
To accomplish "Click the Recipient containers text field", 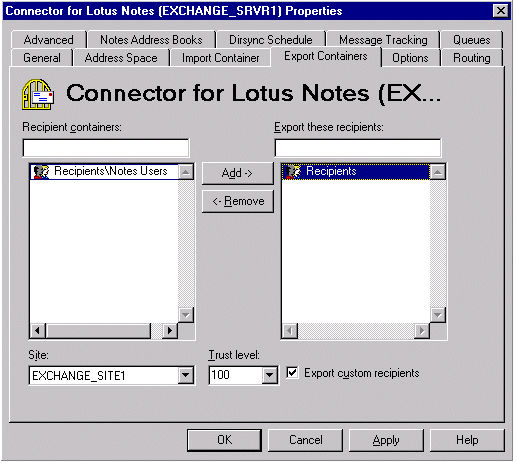I will tap(106, 148).
